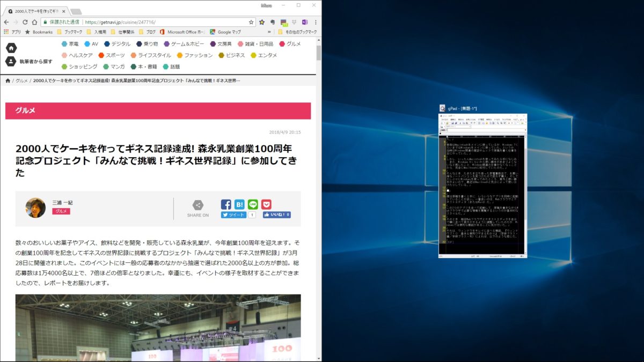The image size is (644, 362).
Task: Share article on Facebook
Action: [x=226, y=204]
